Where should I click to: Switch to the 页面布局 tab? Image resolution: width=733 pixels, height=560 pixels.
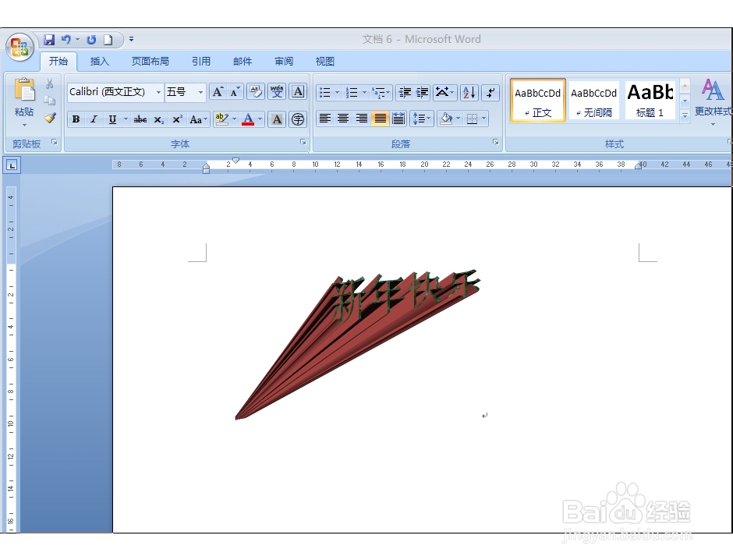click(150, 62)
